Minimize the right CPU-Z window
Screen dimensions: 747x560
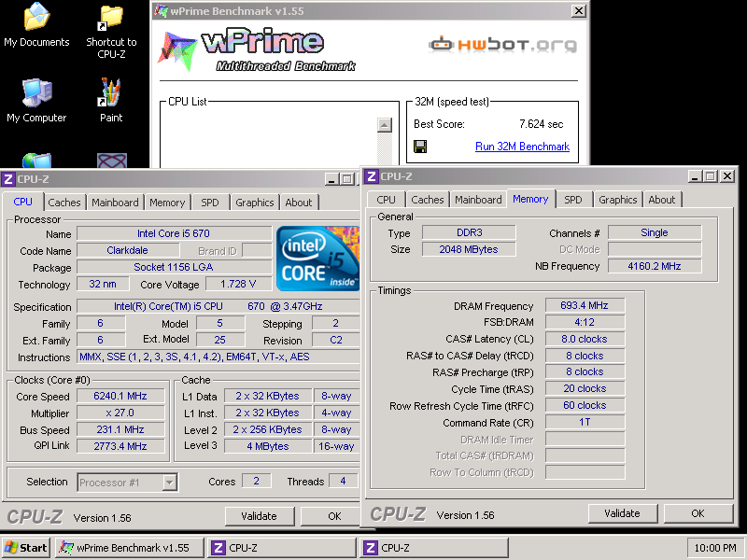(x=695, y=176)
